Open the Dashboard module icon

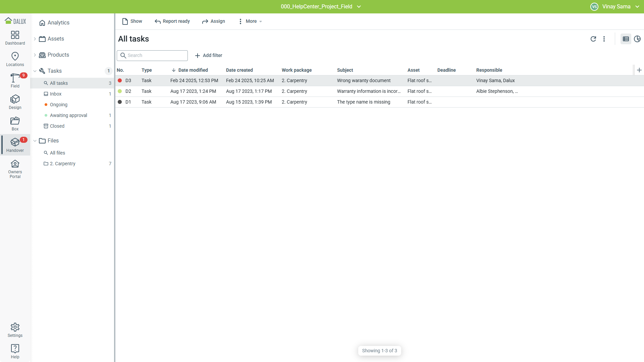click(x=15, y=35)
